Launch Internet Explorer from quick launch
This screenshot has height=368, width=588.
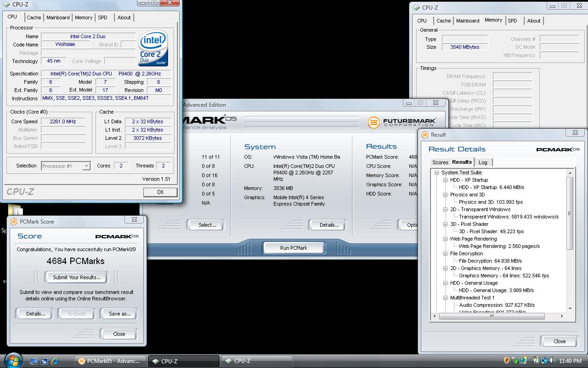click(55, 362)
